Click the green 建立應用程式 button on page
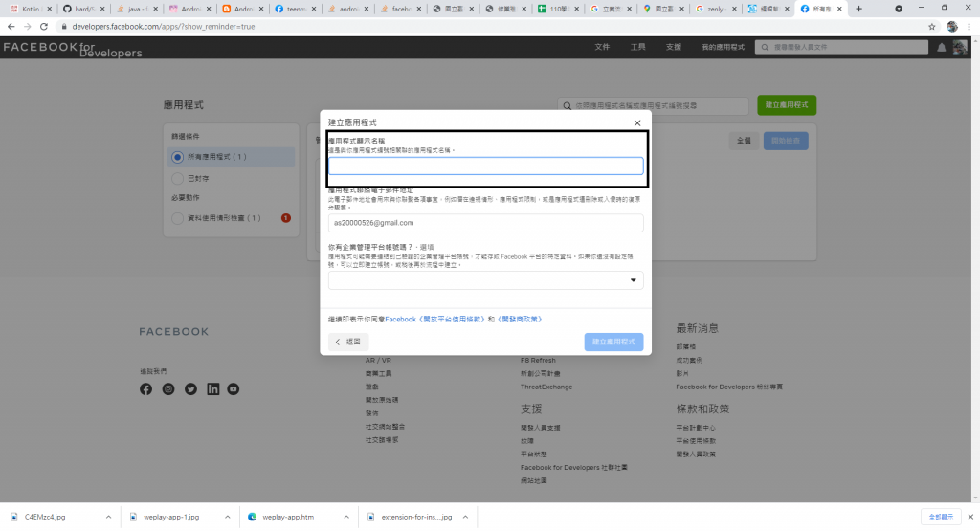The height and width of the screenshot is (531, 980). (x=787, y=105)
